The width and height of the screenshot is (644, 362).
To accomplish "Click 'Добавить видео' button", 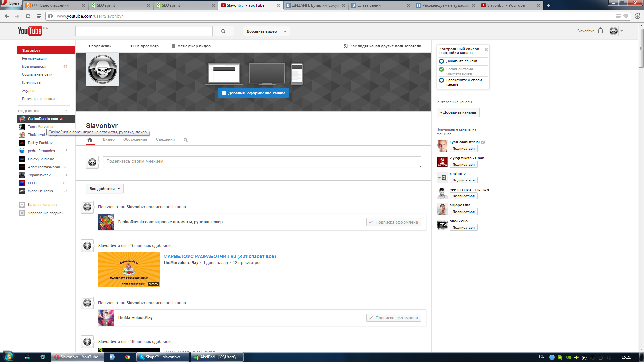I will [x=262, y=31].
